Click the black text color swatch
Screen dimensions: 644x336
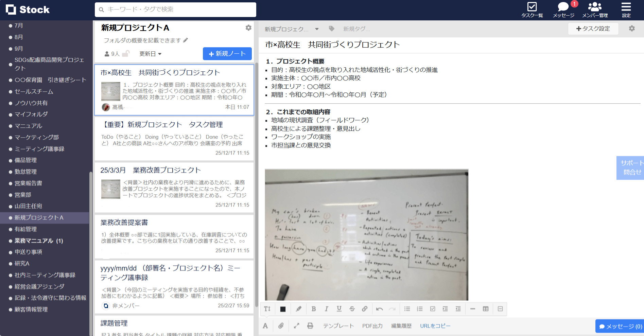[x=282, y=309]
